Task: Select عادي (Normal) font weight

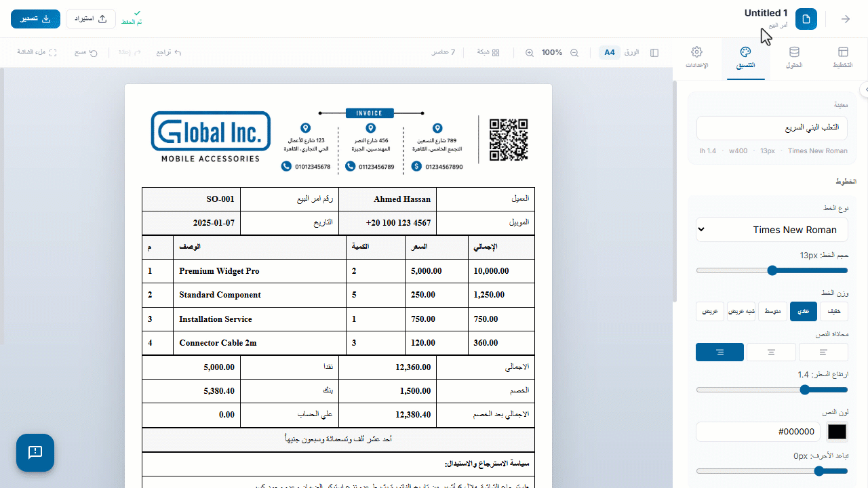Action: 804,311
